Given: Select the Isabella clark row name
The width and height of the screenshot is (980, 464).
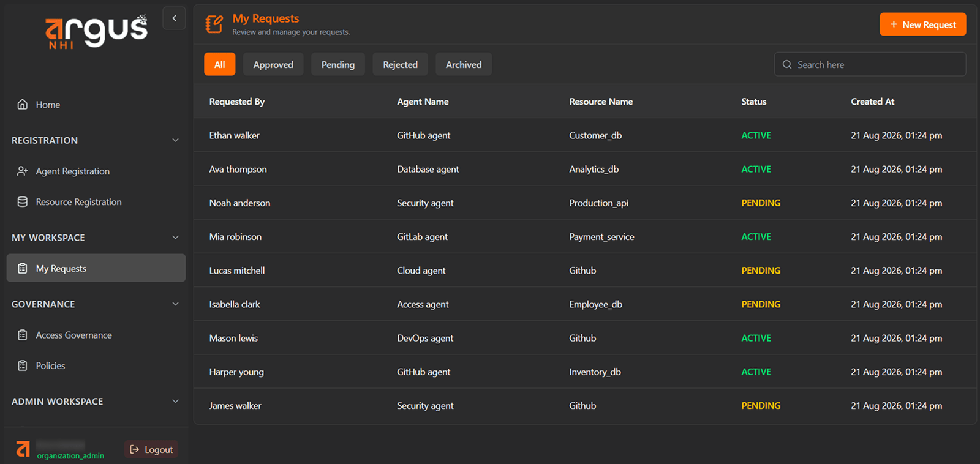Looking at the screenshot, I should point(235,304).
